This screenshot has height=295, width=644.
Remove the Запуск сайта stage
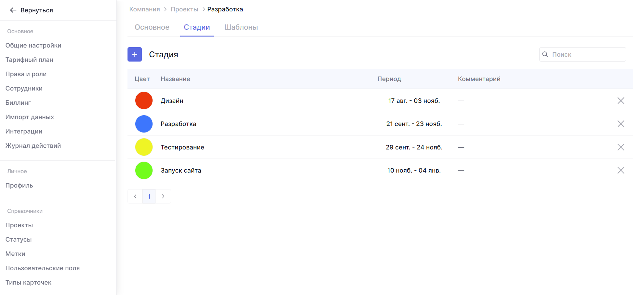coord(621,170)
